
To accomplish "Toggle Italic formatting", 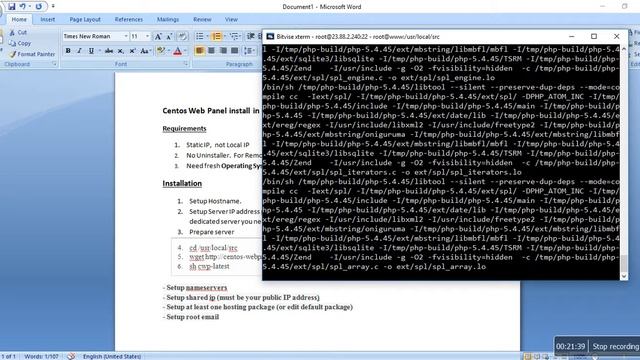I will pyautogui.click(x=80, y=51).
